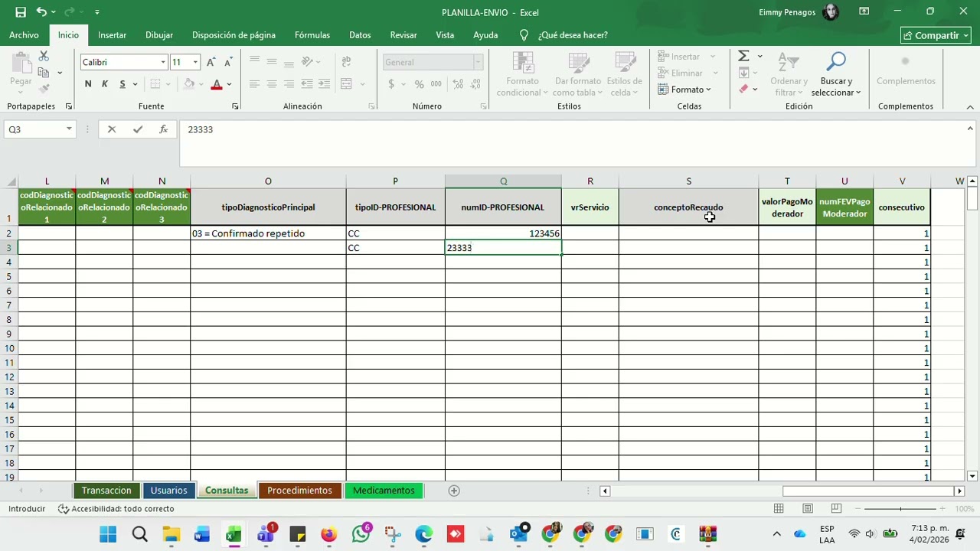Undo the last action in the quick access toolbar
Image resolution: width=980 pixels, height=551 pixels.
pos(41,12)
